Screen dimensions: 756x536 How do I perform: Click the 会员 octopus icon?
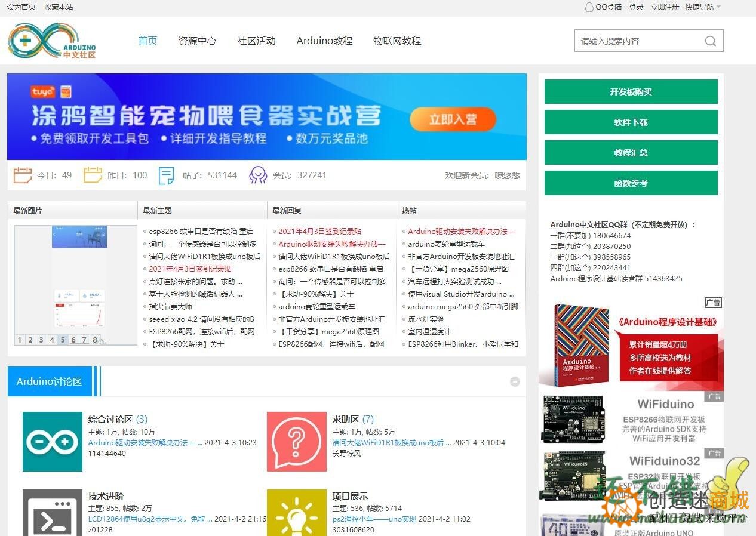(x=258, y=175)
